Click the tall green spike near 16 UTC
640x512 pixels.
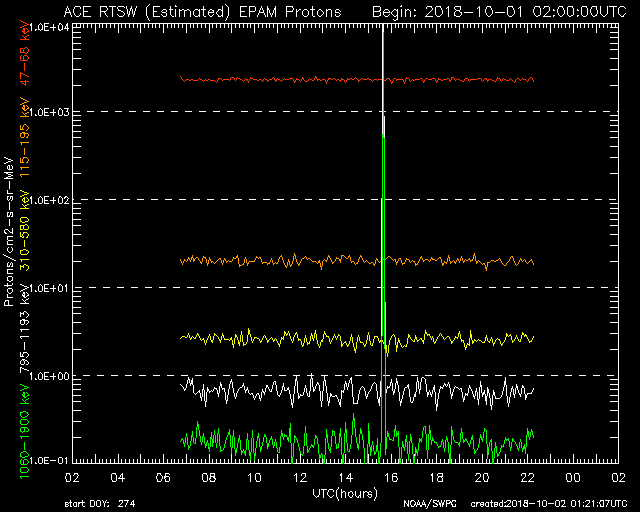(384, 200)
